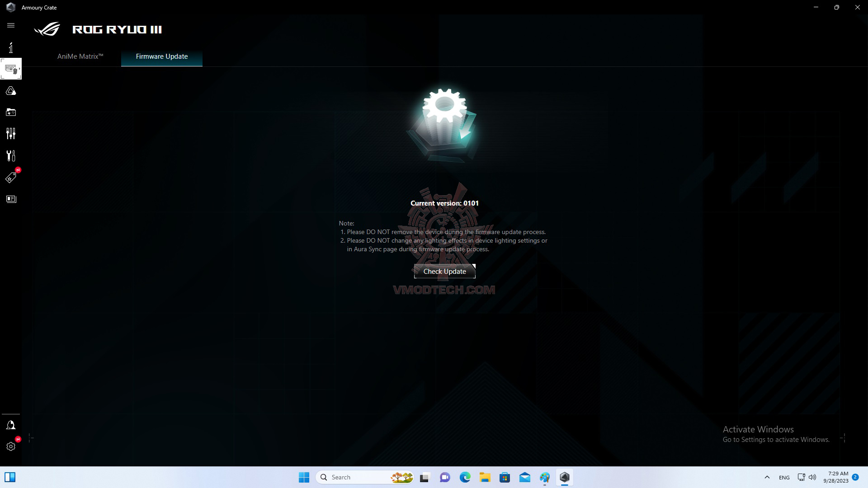868x488 pixels.
Task: Open the Tools wrench icon
Action: tap(11, 156)
